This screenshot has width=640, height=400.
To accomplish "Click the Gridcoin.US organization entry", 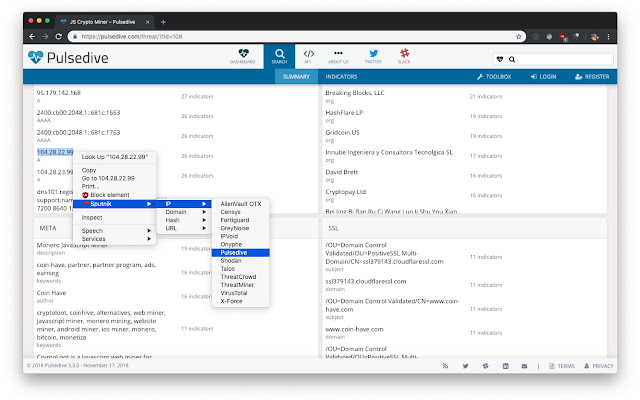I will (x=342, y=133).
